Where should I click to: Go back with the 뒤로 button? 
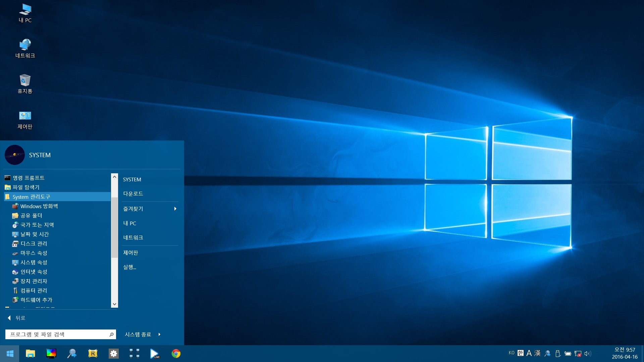(17, 318)
